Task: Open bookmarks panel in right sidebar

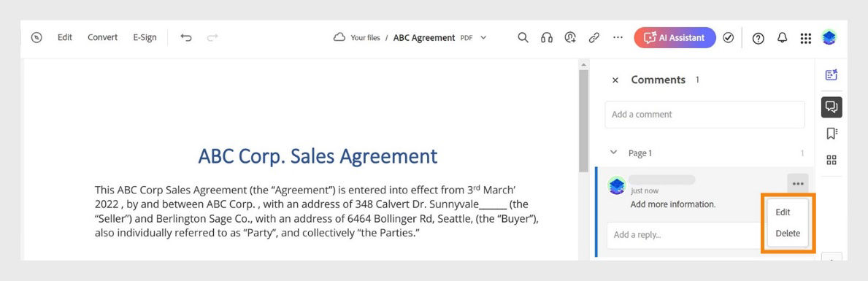Action: [831, 134]
